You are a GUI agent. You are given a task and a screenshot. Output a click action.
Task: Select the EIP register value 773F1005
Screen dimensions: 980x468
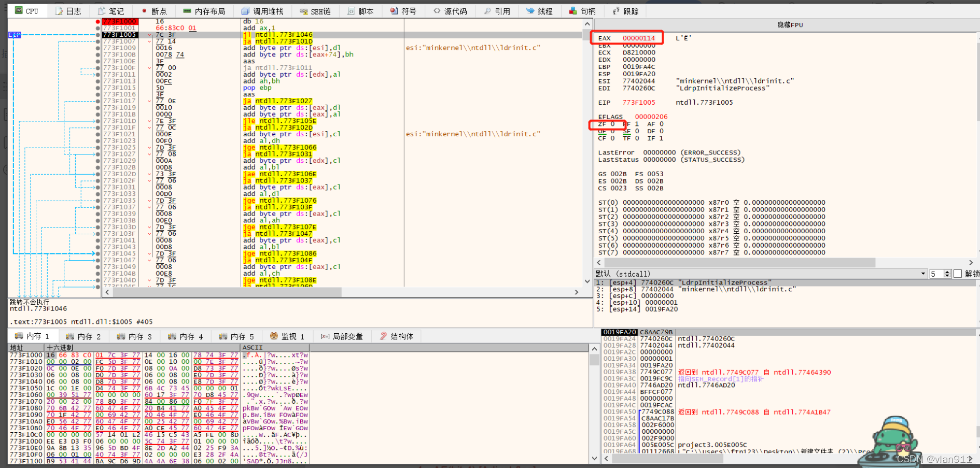pyautogui.click(x=639, y=103)
